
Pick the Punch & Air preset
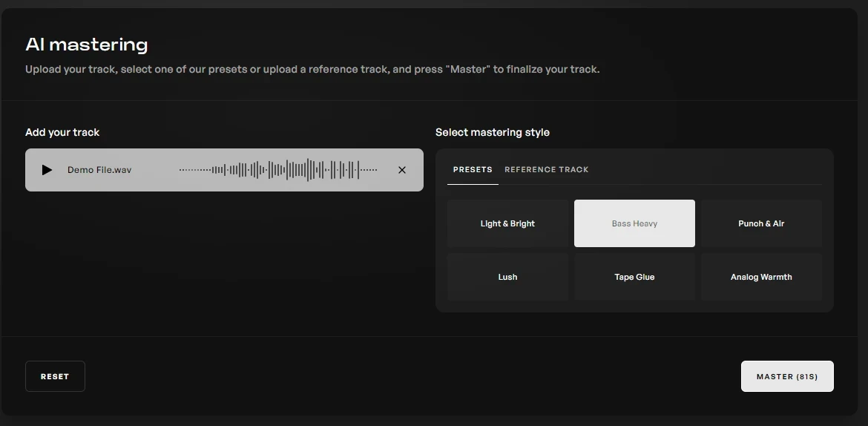coord(761,223)
